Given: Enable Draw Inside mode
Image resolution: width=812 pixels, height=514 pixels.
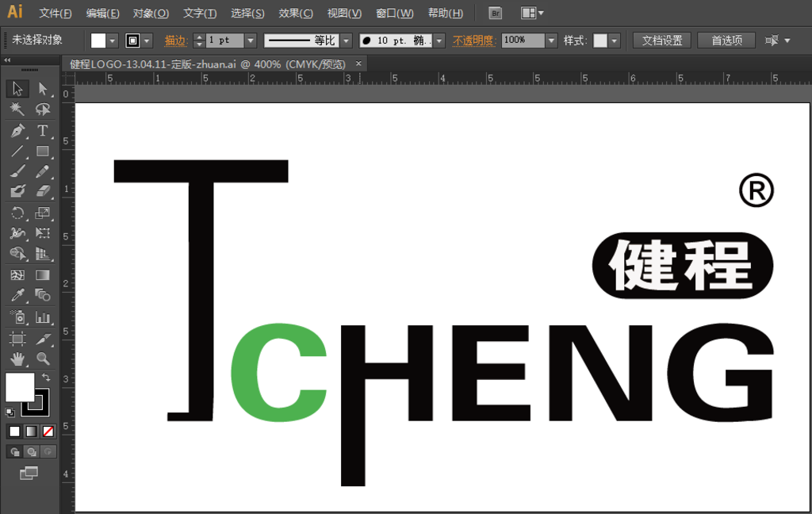Looking at the screenshot, I should (x=48, y=452).
